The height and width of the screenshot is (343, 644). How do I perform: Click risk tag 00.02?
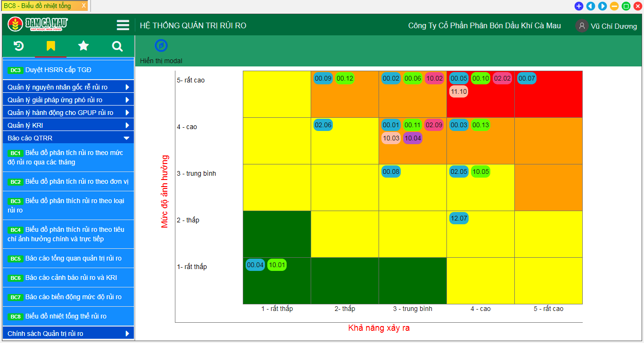pos(391,78)
